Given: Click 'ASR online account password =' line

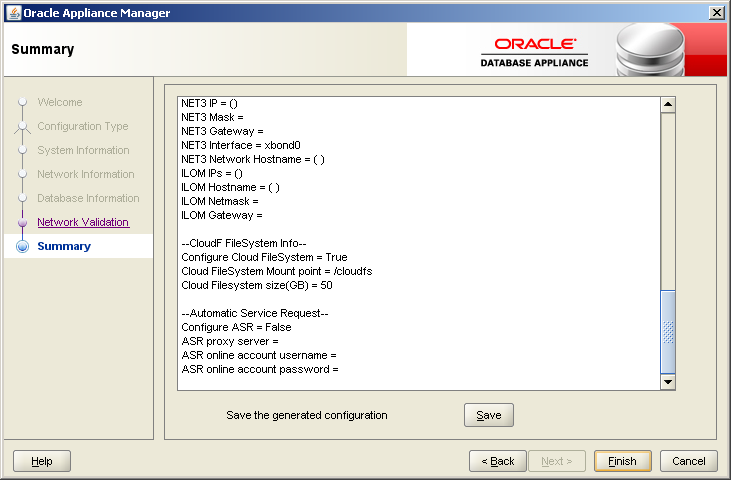Looking at the screenshot, I should (x=260, y=369).
